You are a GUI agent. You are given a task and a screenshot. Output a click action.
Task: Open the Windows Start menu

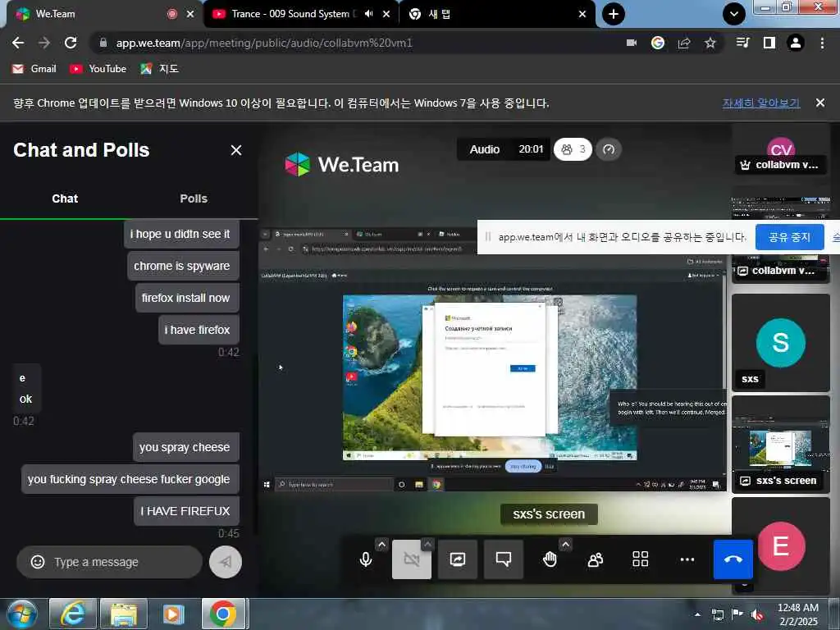coord(22,614)
